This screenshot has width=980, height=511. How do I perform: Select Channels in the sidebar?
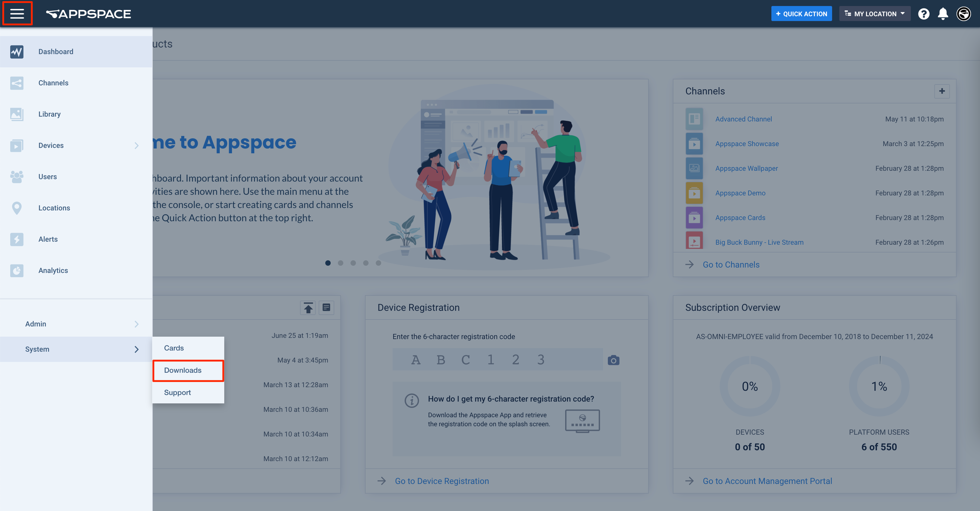tap(76, 83)
